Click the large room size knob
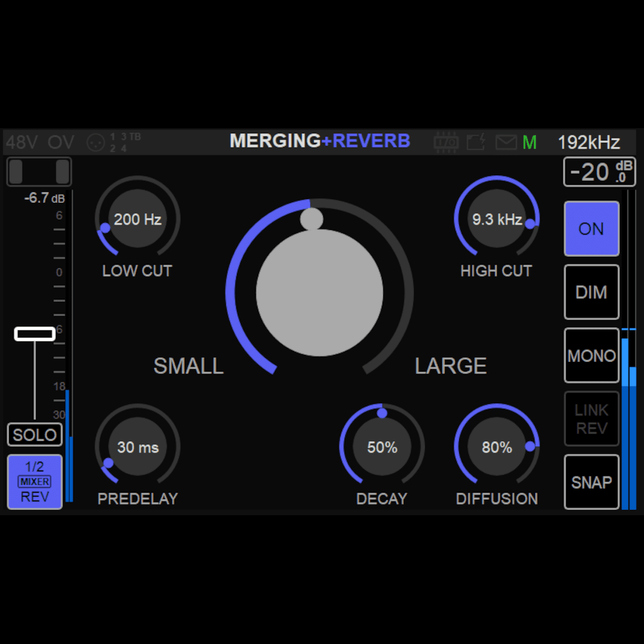 319,292
